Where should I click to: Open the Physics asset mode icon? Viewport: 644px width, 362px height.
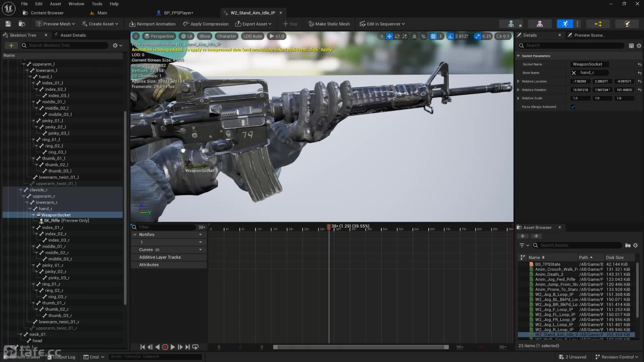click(627, 24)
